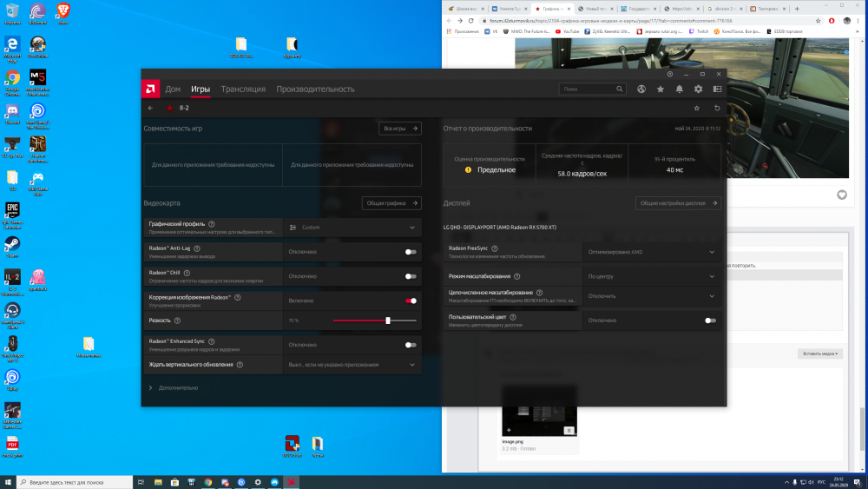Switch to the Трансляция tab
The width and height of the screenshot is (868, 489).
click(x=243, y=89)
